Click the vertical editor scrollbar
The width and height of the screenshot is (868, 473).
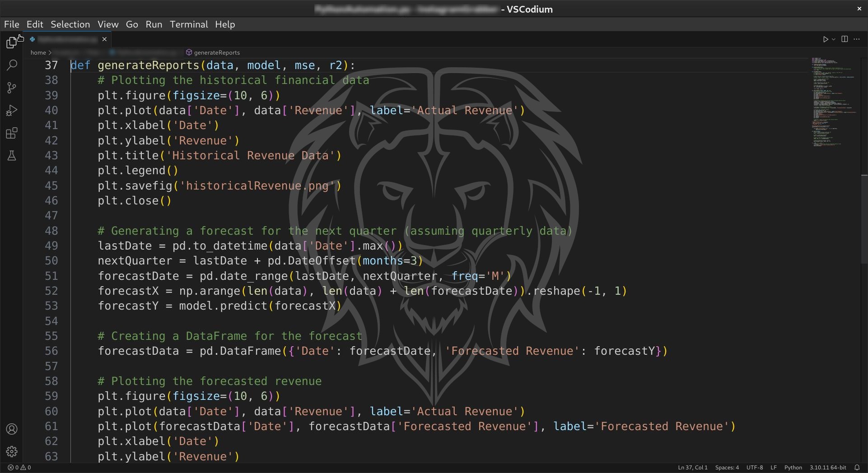point(864,218)
